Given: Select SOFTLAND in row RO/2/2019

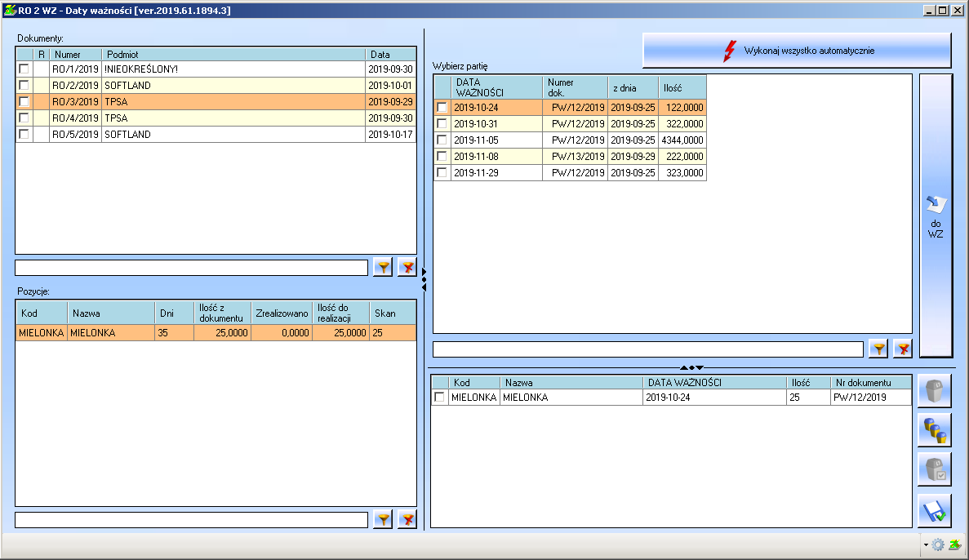Looking at the screenshot, I should point(127,85).
